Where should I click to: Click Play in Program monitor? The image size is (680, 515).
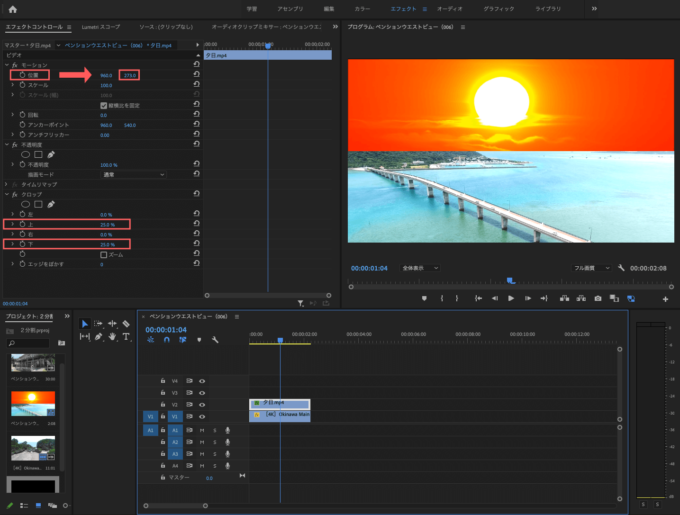pyautogui.click(x=511, y=298)
